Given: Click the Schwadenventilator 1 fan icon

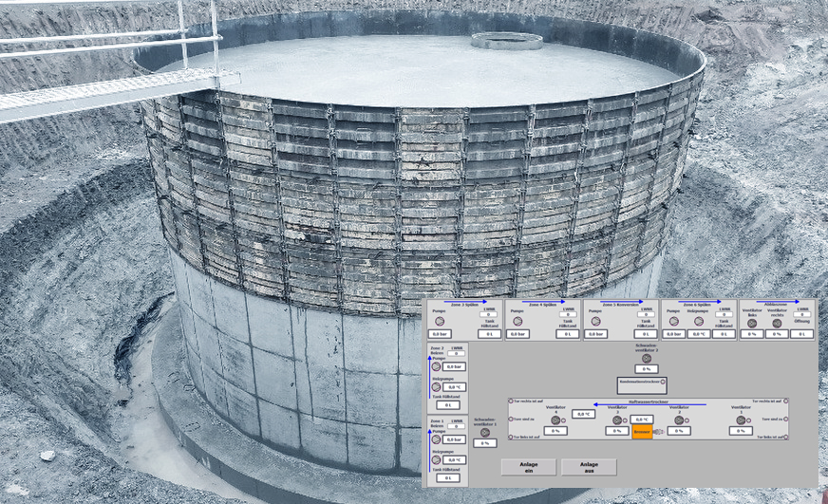Looking at the screenshot, I should pos(484,433).
